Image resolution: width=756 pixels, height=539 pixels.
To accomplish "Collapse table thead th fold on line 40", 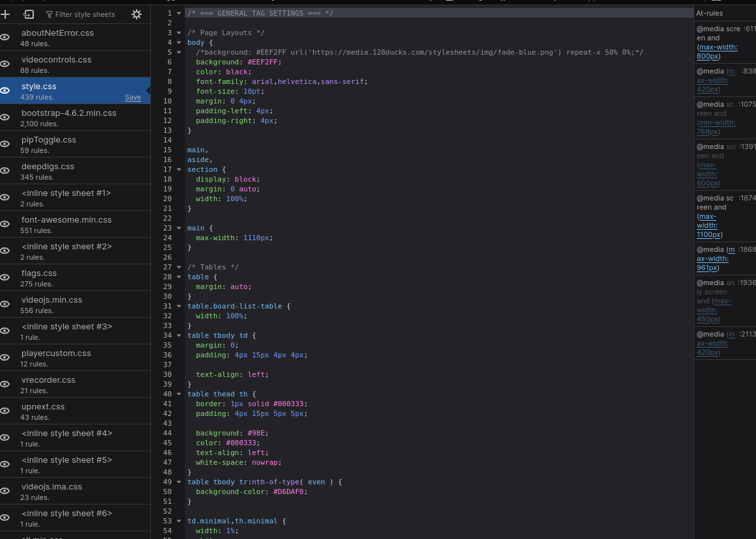I will pos(179,394).
